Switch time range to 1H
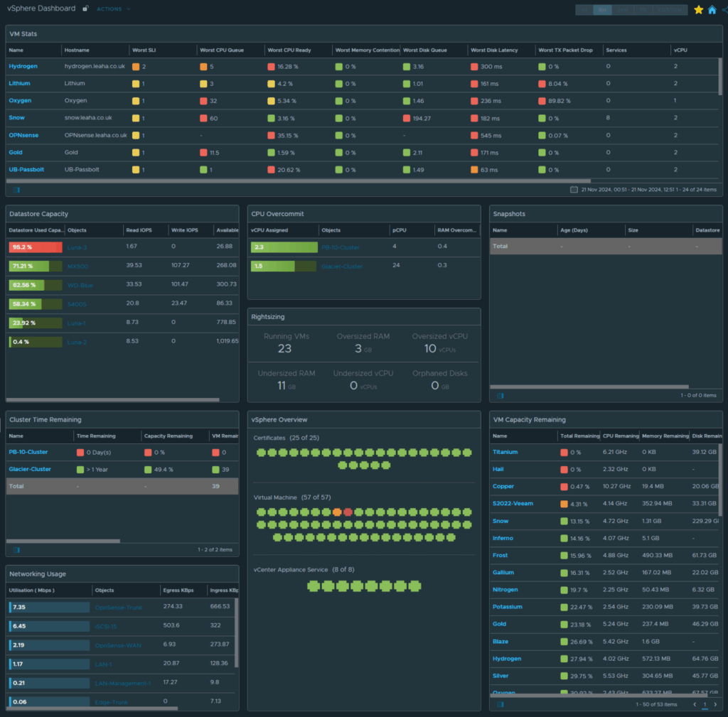Image resolution: width=728 pixels, height=717 pixels. pos(584,10)
